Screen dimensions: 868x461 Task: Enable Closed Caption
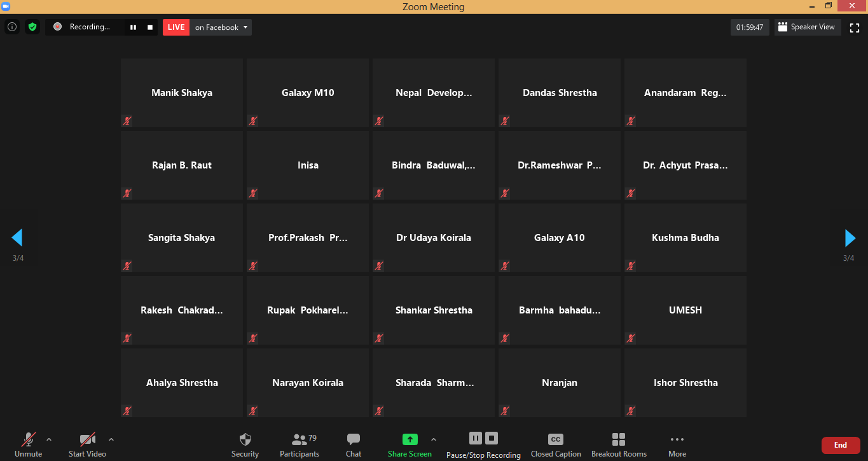point(555,445)
